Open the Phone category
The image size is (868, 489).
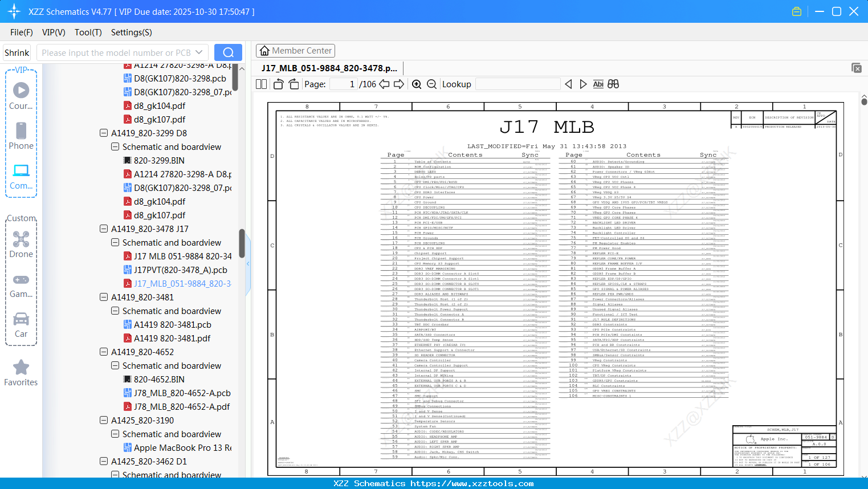[x=21, y=136]
